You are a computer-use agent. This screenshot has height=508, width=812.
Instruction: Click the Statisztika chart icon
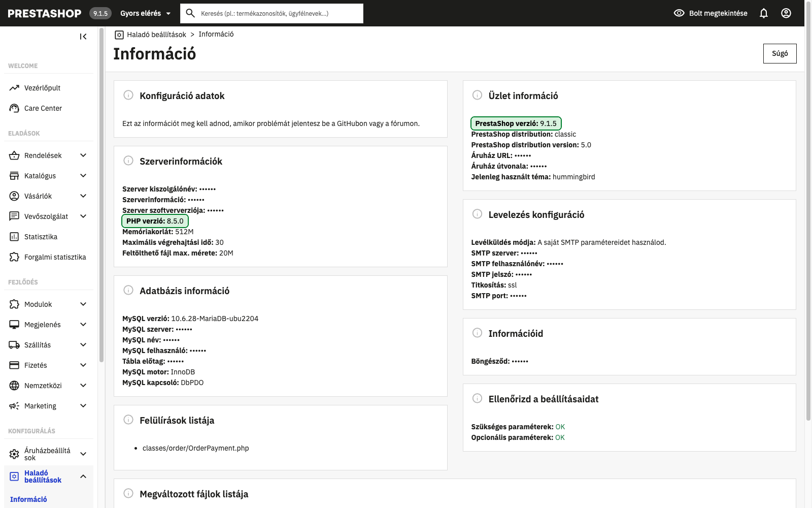click(x=14, y=237)
